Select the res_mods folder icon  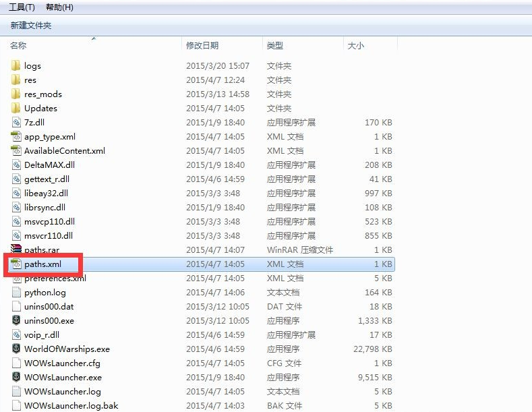coord(16,94)
